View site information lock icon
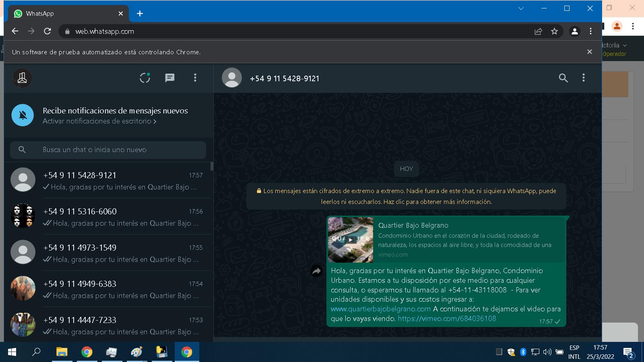 coord(67,31)
